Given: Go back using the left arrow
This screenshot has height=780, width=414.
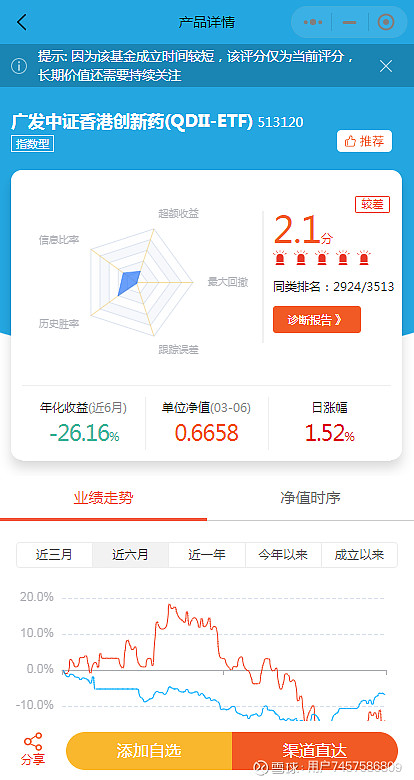Looking at the screenshot, I should (22, 22).
